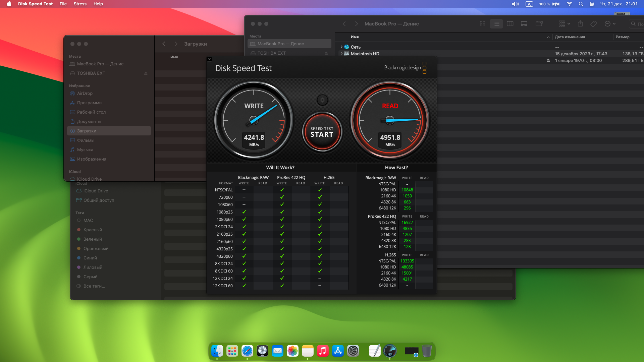Sort by Дата изменения column
644x362 pixels.
(x=570, y=37)
